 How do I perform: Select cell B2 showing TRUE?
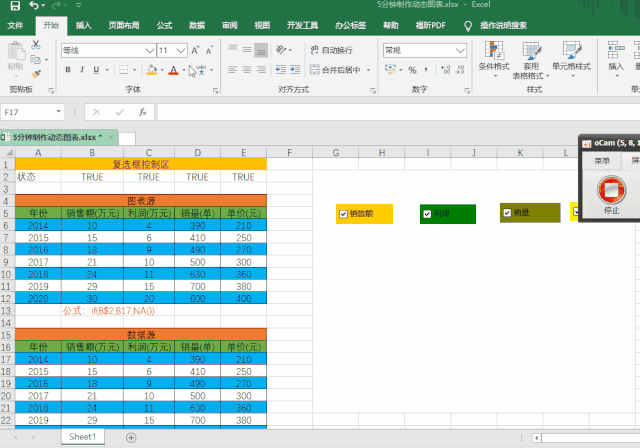[92, 177]
